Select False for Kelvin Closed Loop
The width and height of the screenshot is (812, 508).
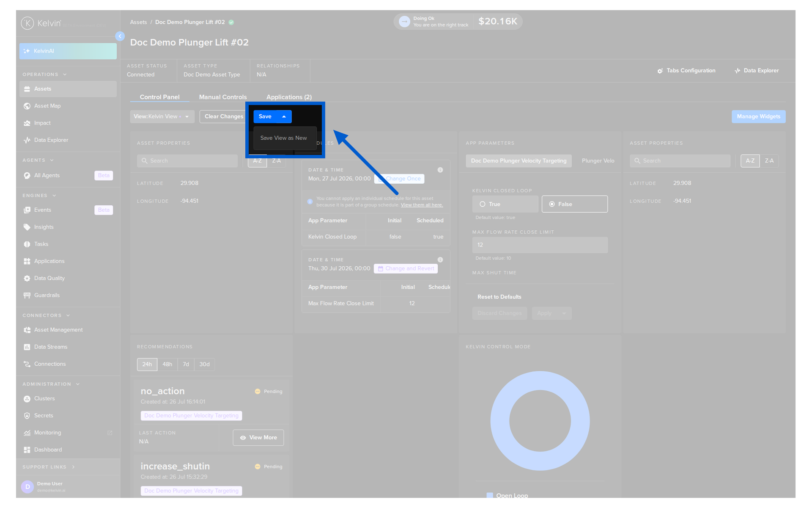click(575, 204)
